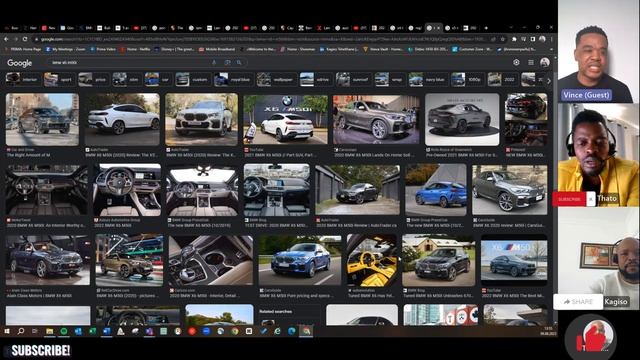Search by voice using microphone icon
The height and width of the screenshot is (360, 640).
click(214, 62)
